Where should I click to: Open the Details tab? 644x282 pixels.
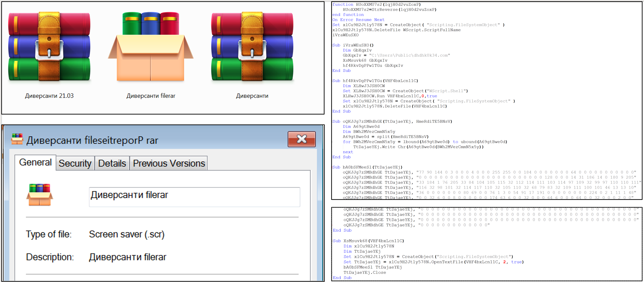112,163
